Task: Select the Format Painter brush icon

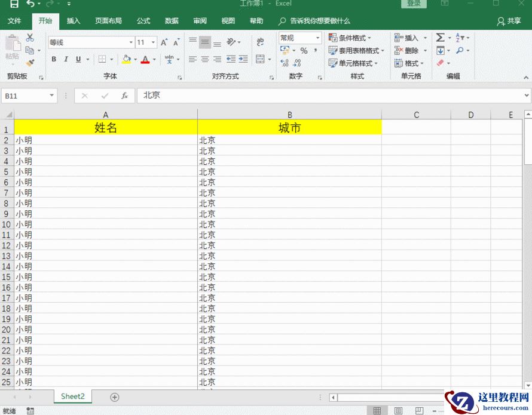Action: [x=30, y=63]
